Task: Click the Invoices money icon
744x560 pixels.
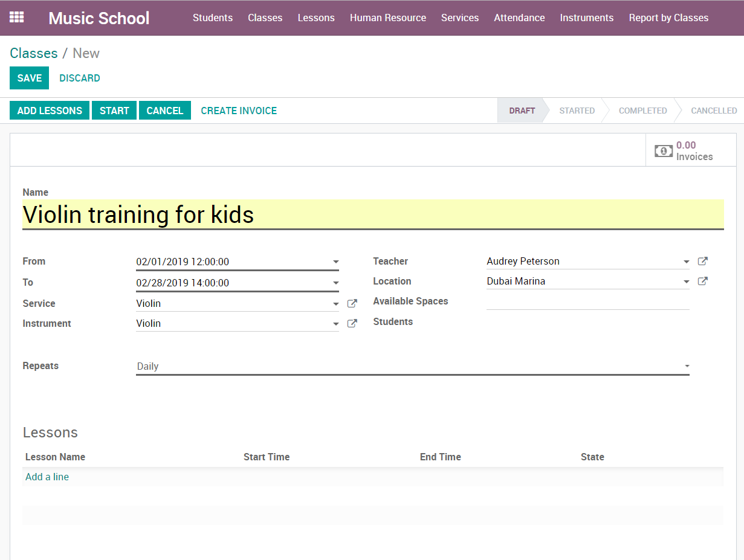Action: tap(663, 151)
